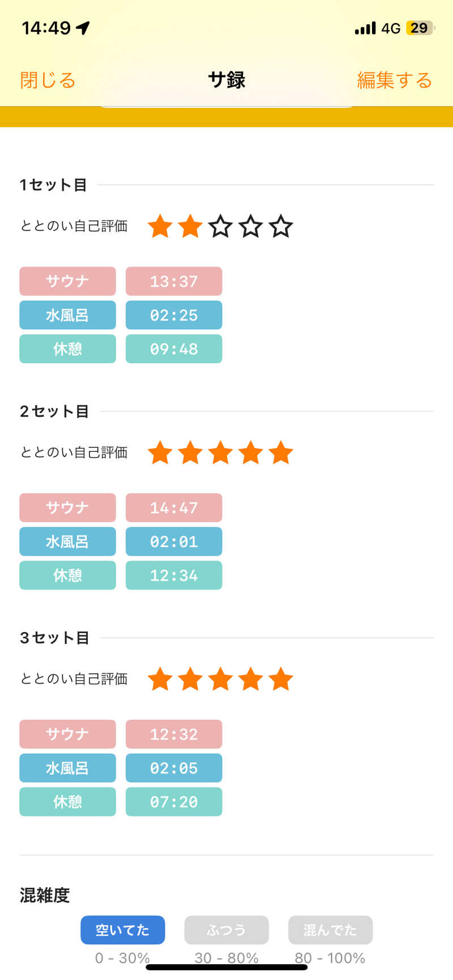Tap the set 3 rest time 07:20
The width and height of the screenshot is (453, 980).
174,802
